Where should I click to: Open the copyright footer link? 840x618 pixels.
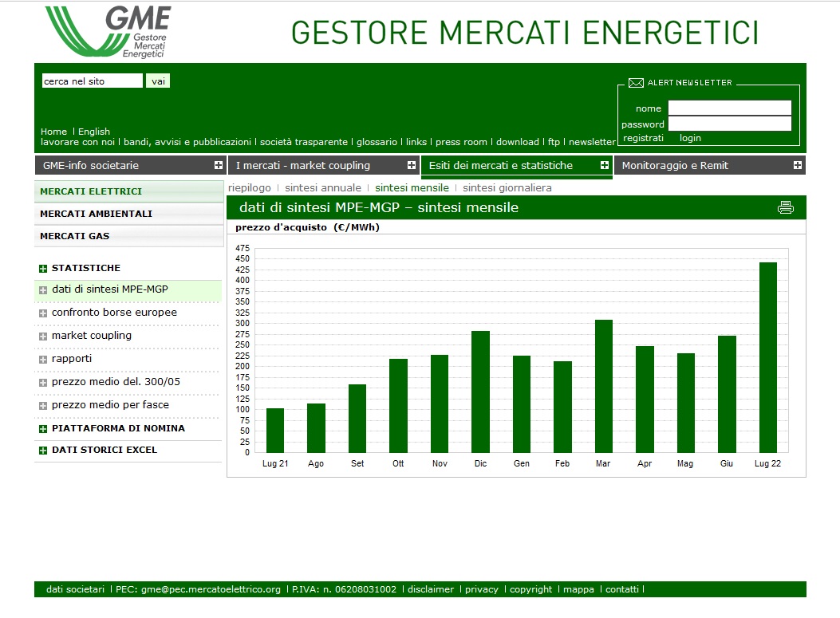click(x=530, y=589)
